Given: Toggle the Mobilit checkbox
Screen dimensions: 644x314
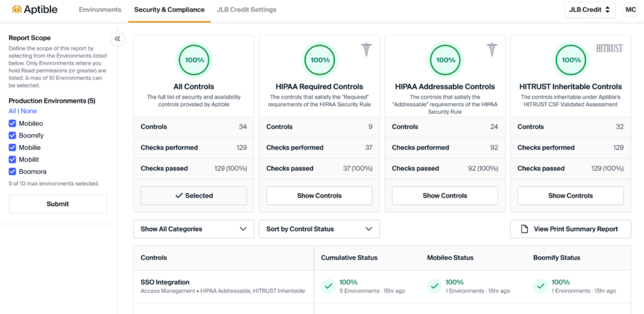Looking at the screenshot, I should coord(13,160).
